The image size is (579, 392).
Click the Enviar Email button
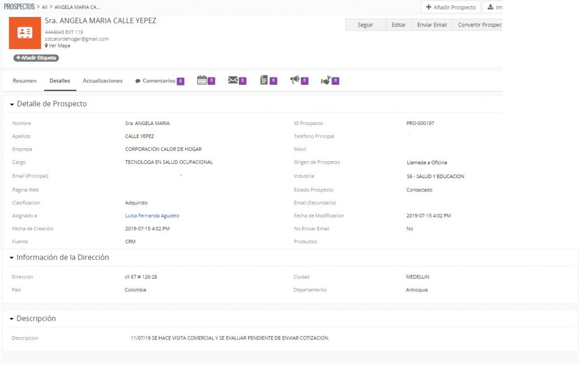click(x=432, y=25)
